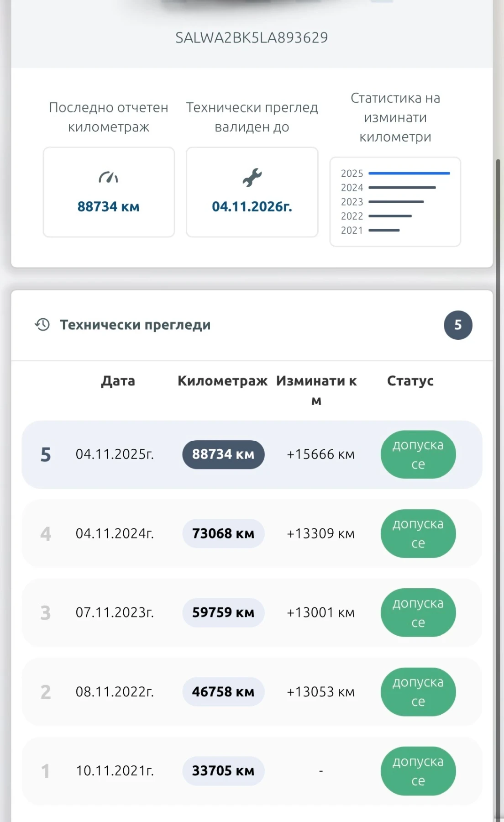
Task: Click the wrench inspection icon
Action: 252,178
